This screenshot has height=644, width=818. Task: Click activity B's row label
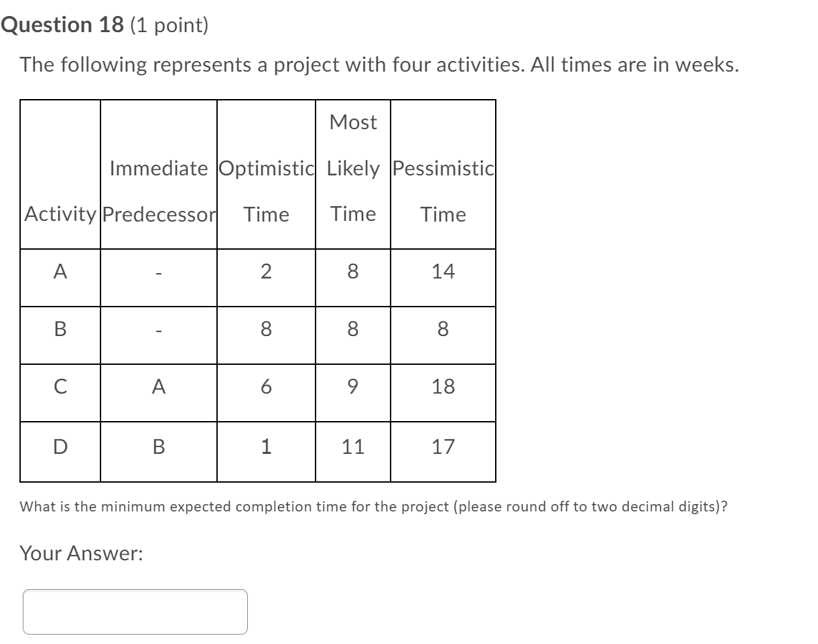click(60, 328)
